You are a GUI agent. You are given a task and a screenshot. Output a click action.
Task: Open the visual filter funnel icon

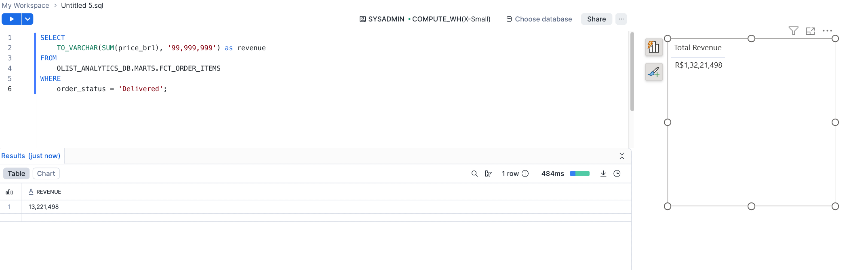793,31
